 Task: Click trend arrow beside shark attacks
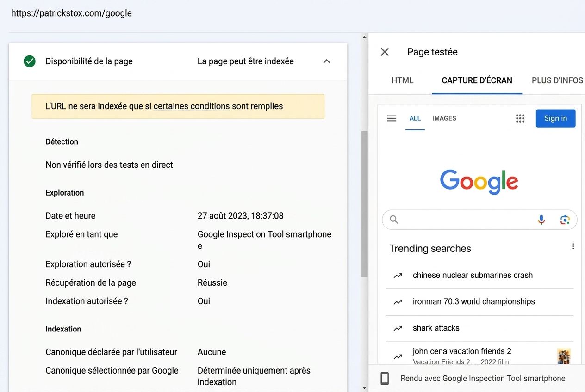398,328
